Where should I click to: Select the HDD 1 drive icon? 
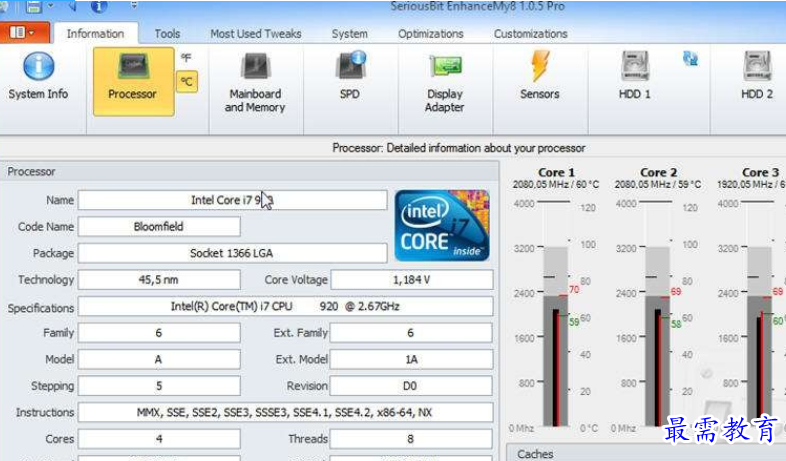(634, 78)
